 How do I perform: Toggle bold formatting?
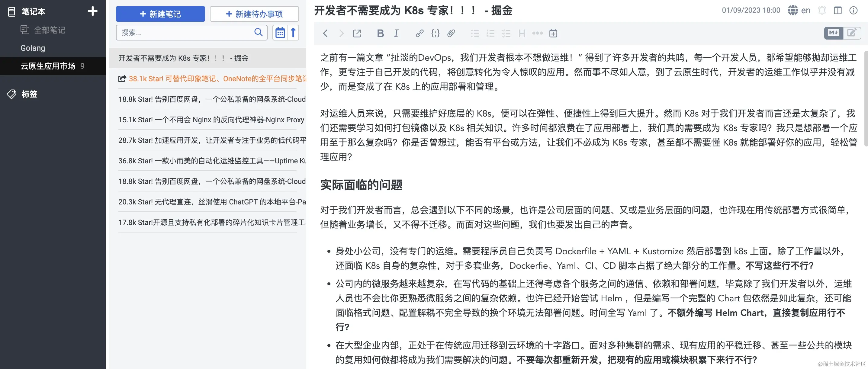[381, 33]
